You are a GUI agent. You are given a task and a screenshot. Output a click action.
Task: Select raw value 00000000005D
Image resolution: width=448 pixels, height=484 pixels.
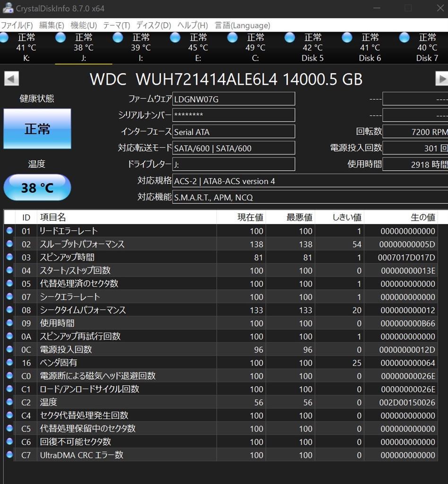tap(407, 244)
